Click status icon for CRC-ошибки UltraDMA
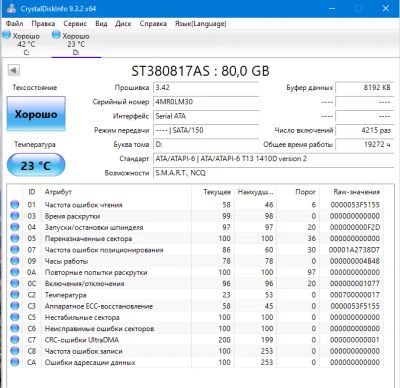400x388 pixels. tap(15, 340)
